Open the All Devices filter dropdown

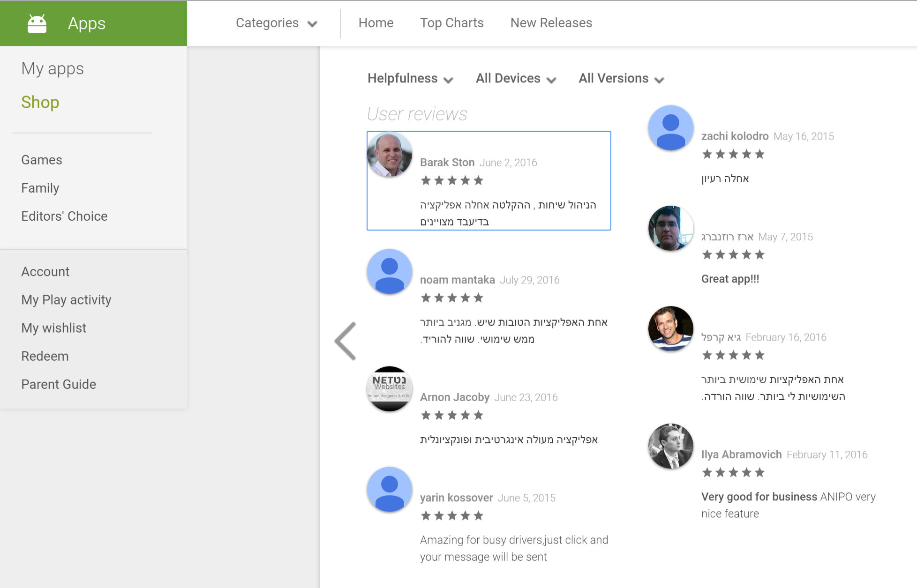pyautogui.click(x=516, y=79)
